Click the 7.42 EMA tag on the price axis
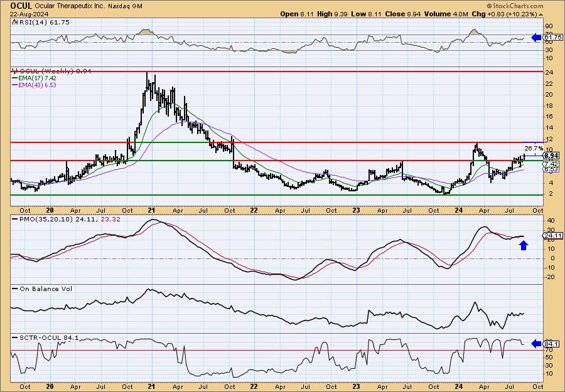 (x=552, y=164)
